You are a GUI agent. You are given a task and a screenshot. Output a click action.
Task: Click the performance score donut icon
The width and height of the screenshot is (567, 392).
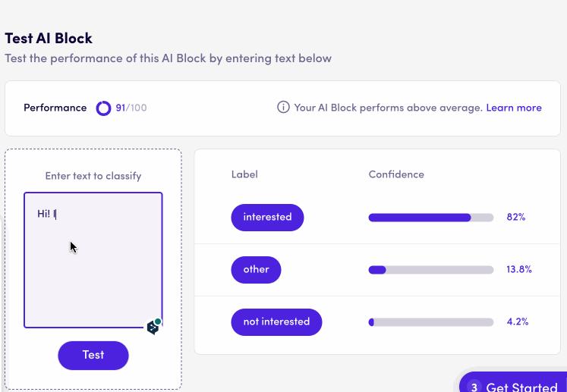tap(103, 108)
